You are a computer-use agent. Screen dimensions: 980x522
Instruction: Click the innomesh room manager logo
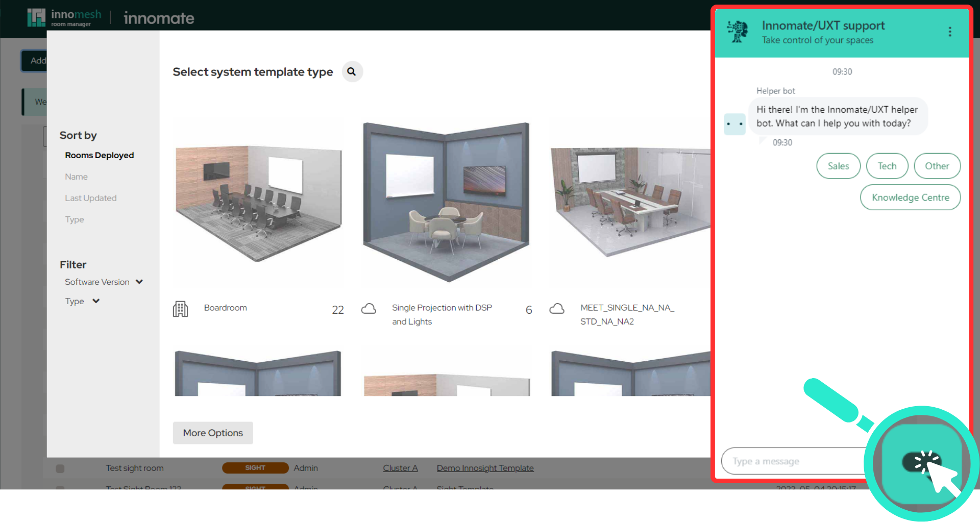[64, 17]
